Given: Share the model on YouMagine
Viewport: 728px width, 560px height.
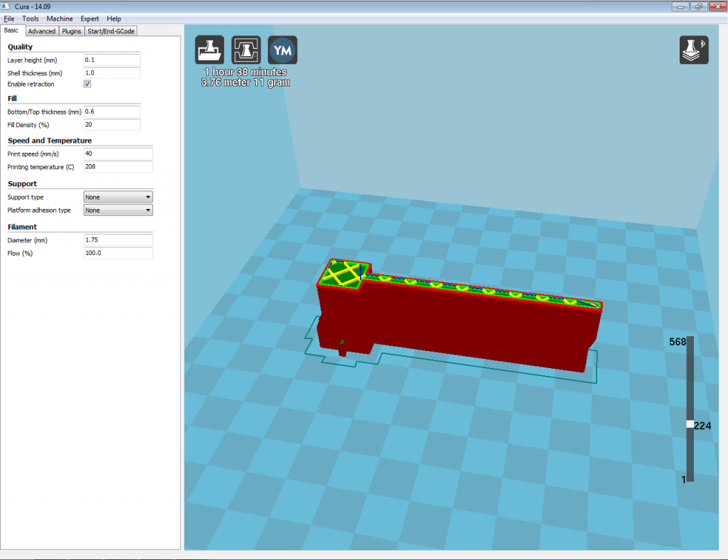Looking at the screenshot, I should click(x=282, y=49).
